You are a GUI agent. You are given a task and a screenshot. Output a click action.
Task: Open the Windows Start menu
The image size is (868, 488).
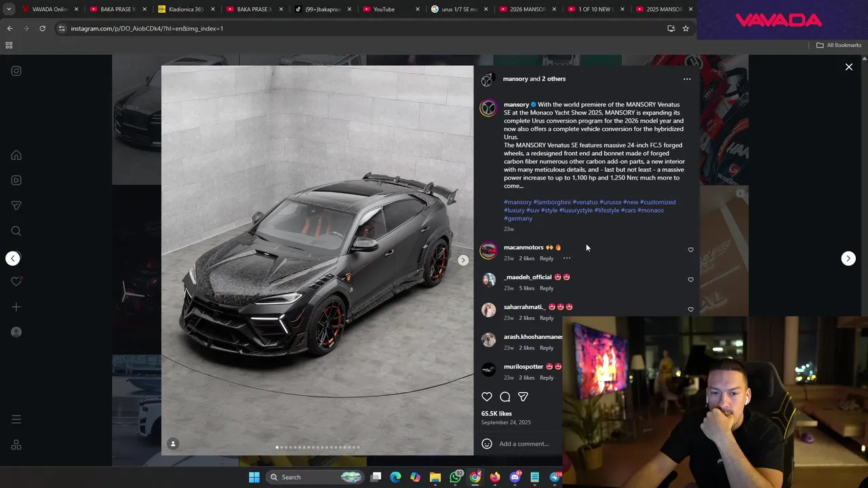[254, 477]
